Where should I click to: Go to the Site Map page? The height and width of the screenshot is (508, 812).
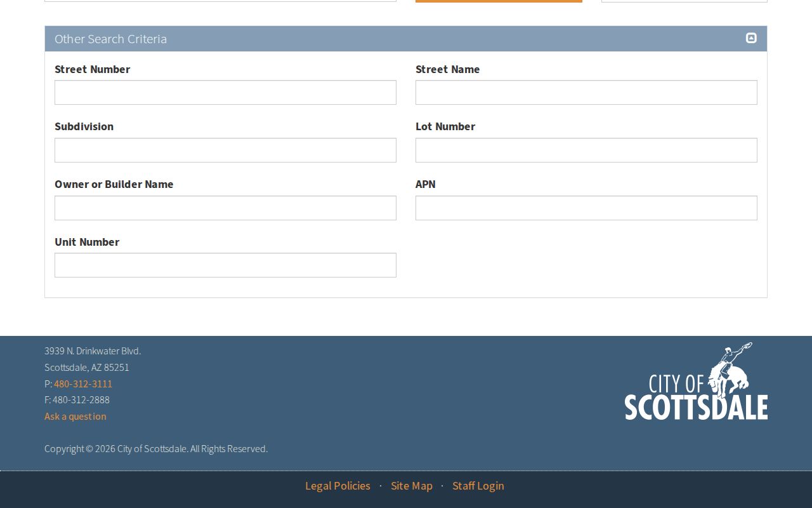(412, 486)
